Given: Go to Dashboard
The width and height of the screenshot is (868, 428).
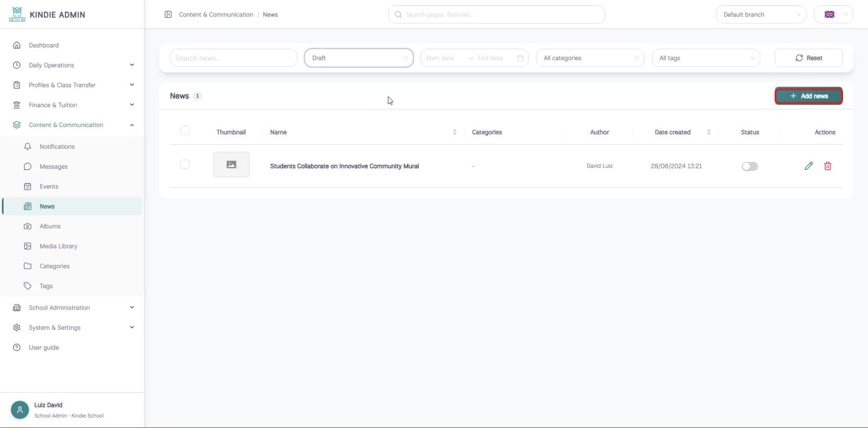Looking at the screenshot, I should click(72, 45).
